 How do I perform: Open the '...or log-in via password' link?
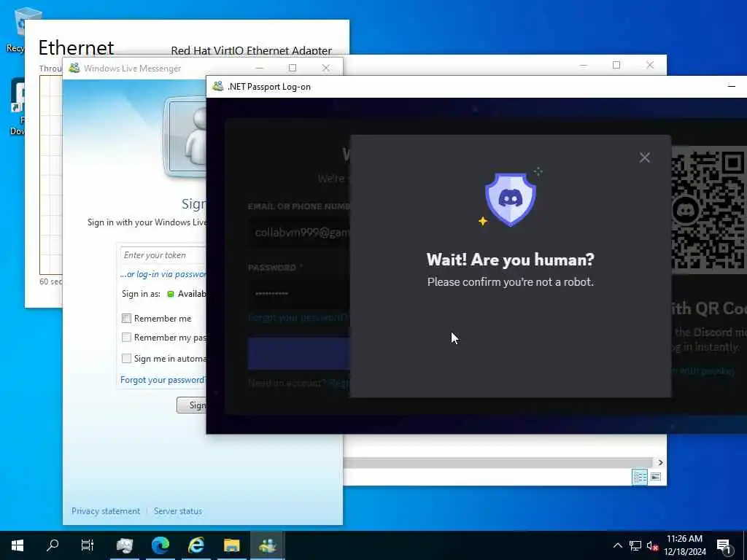(163, 274)
